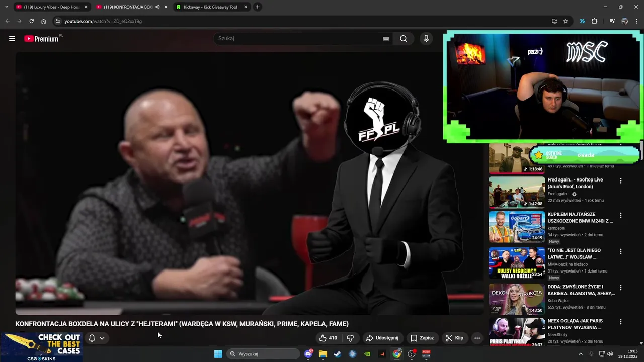This screenshot has width=644, height=362.
Task: Open KUPIŁEM NAJTAŃSZE BMW M240i thumbnail
Action: click(517, 227)
